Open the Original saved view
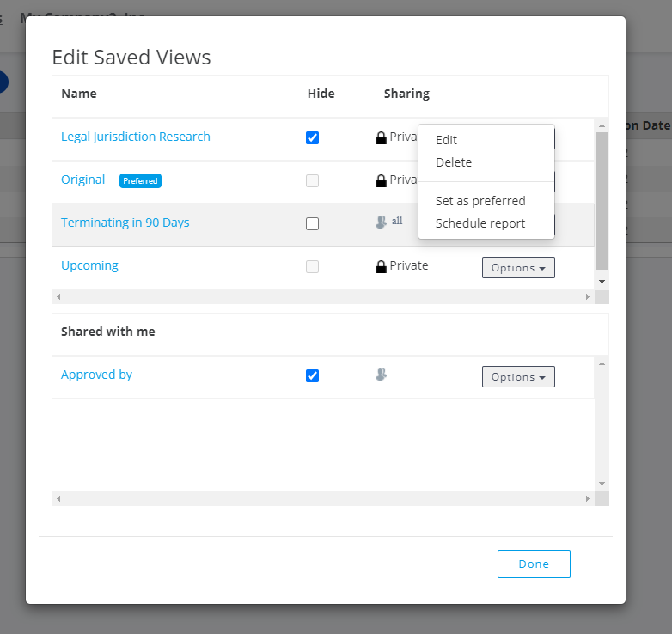 point(82,180)
